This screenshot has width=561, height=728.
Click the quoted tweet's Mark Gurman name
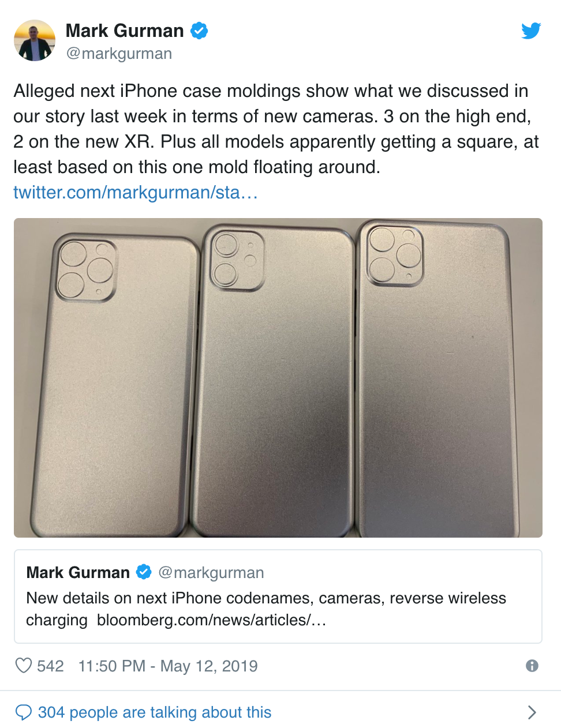coord(78,573)
